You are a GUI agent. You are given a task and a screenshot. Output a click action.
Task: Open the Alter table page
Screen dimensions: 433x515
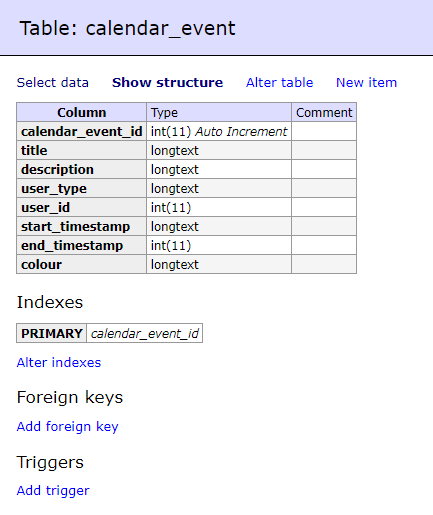(279, 83)
